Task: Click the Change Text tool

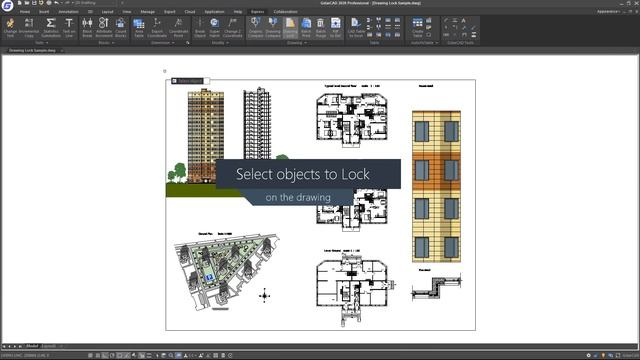Action: 10,28
